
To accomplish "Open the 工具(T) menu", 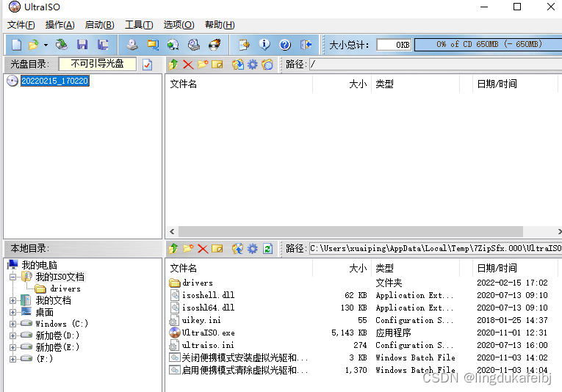I will tap(139, 25).
